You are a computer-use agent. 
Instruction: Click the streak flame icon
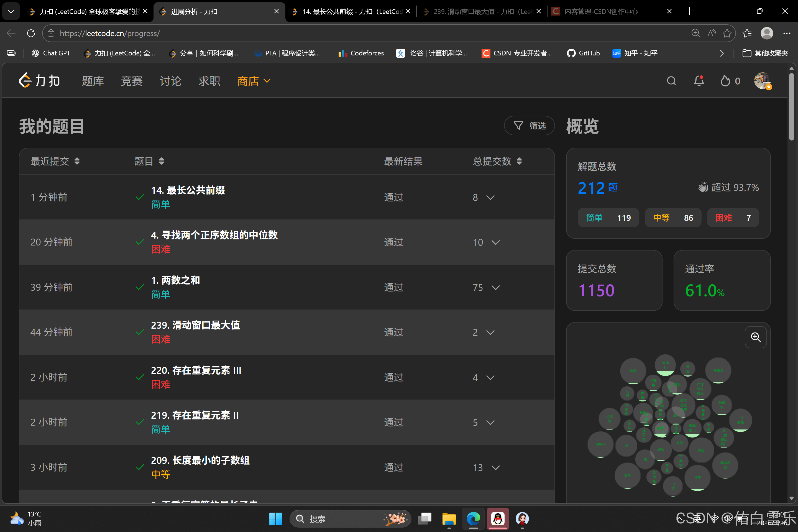pos(725,81)
